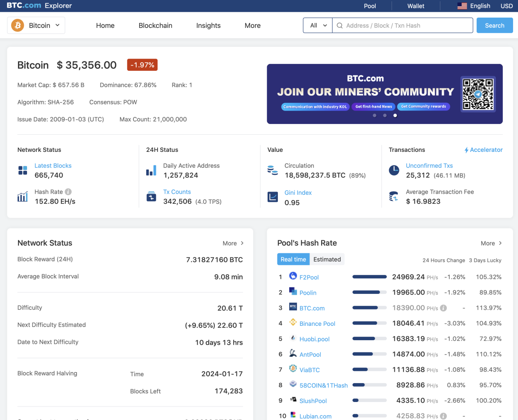Click the Accelerator lightning icon
518x420 pixels.
[x=466, y=150]
